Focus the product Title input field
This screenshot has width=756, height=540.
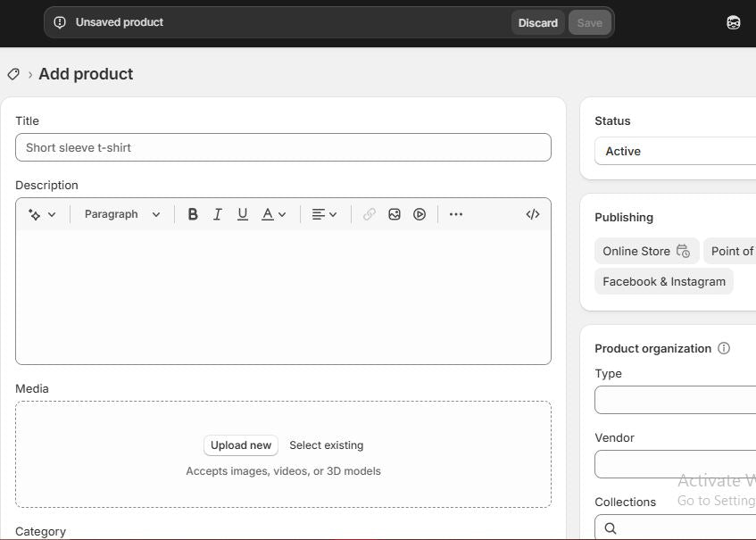click(x=283, y=147)
